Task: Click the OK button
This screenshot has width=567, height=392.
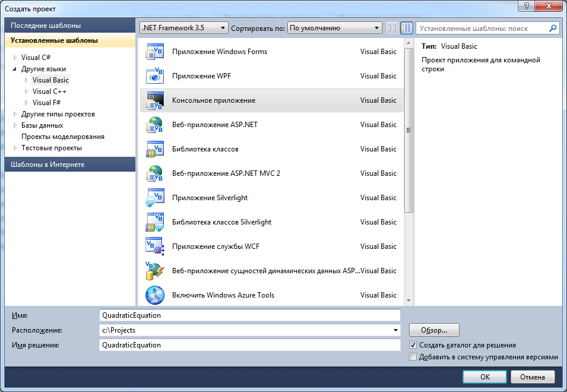Action: (484, 377)
